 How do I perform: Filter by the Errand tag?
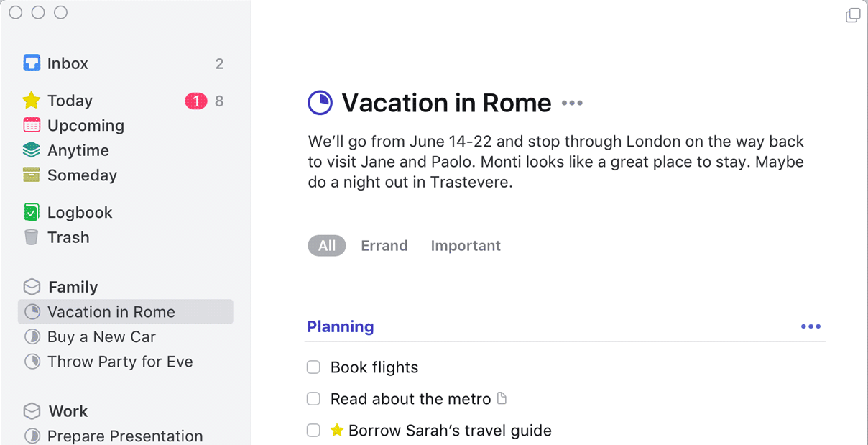[384, 246]
